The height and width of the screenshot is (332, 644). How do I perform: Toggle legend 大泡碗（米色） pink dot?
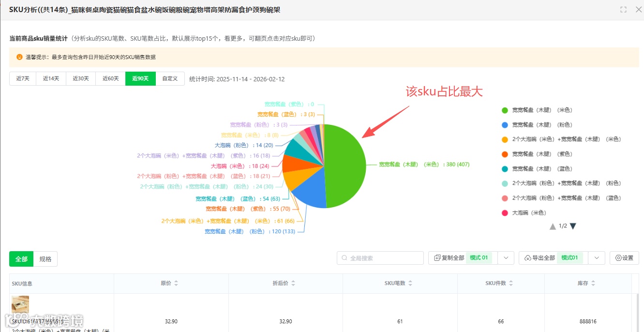pyautogui.click(x=505, y=213)
